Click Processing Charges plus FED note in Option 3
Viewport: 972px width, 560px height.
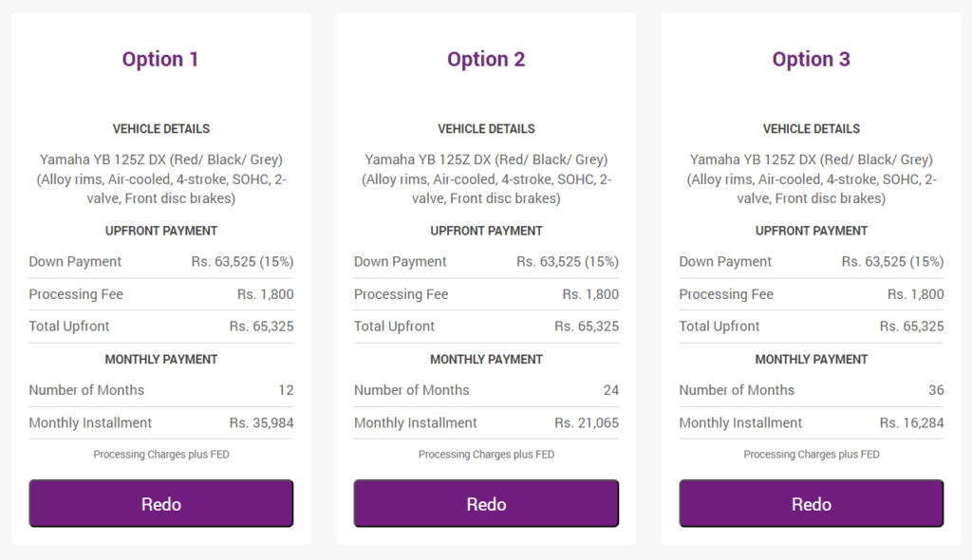pyautogui.click(x=812, y=455)
